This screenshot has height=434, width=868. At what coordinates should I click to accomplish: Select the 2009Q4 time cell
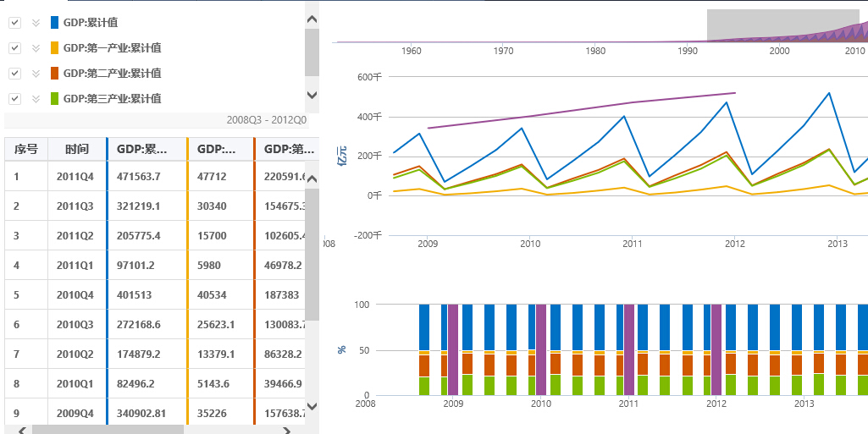click(x=76, y=413)
